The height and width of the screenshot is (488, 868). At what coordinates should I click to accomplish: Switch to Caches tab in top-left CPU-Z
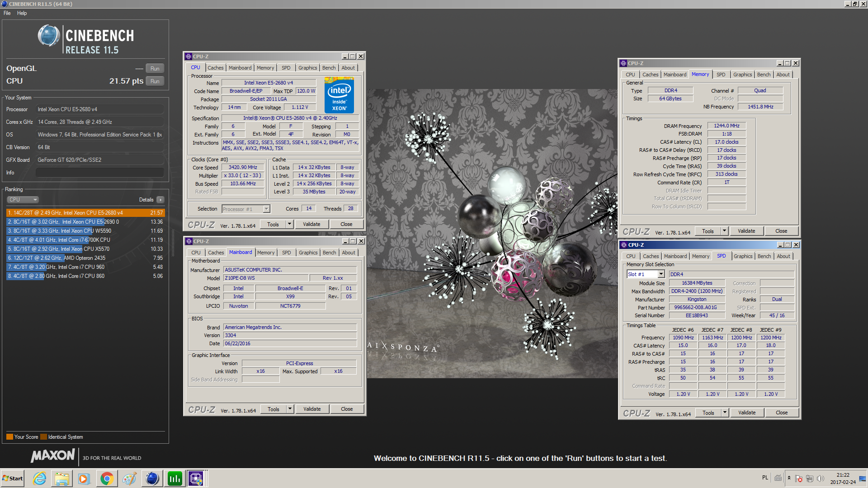tap(216, 68)
